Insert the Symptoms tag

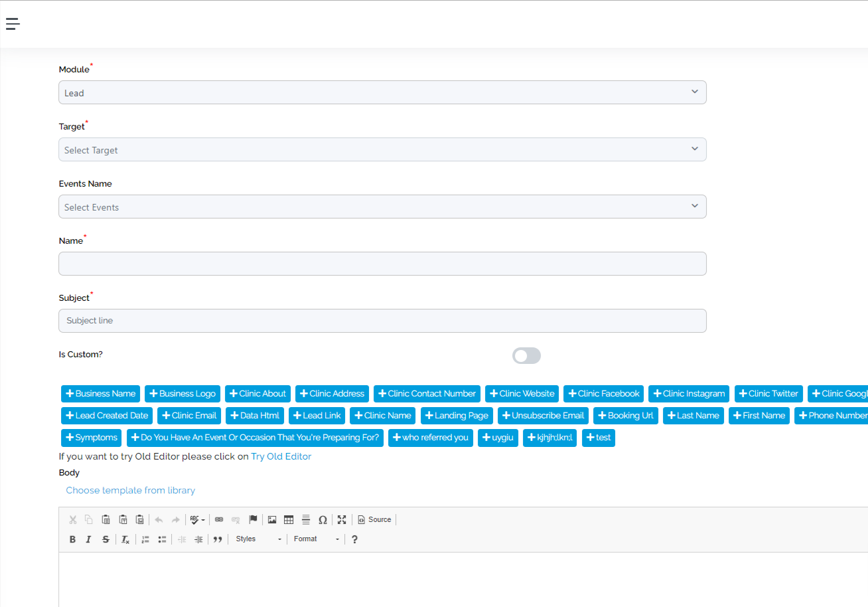[92, 438]
